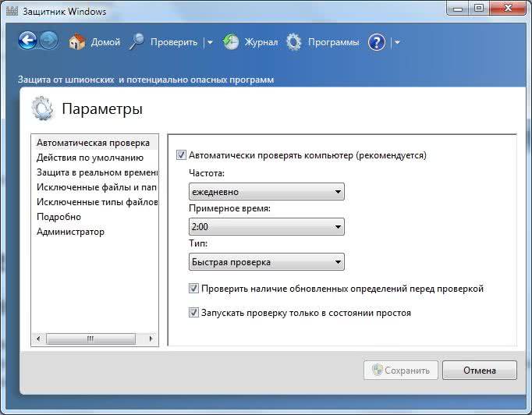Open the Программы toolbar item
This screenshot has height=415, width=532.
(x=333, y=42)
